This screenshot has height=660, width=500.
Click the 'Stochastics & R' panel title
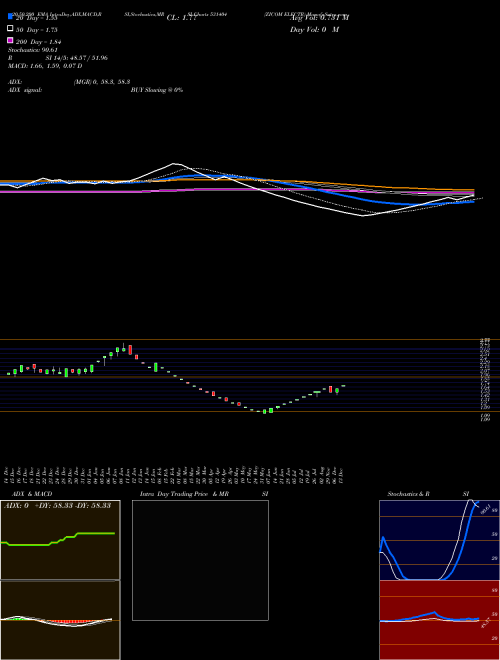pyautogui.click(x=409, y=494)
